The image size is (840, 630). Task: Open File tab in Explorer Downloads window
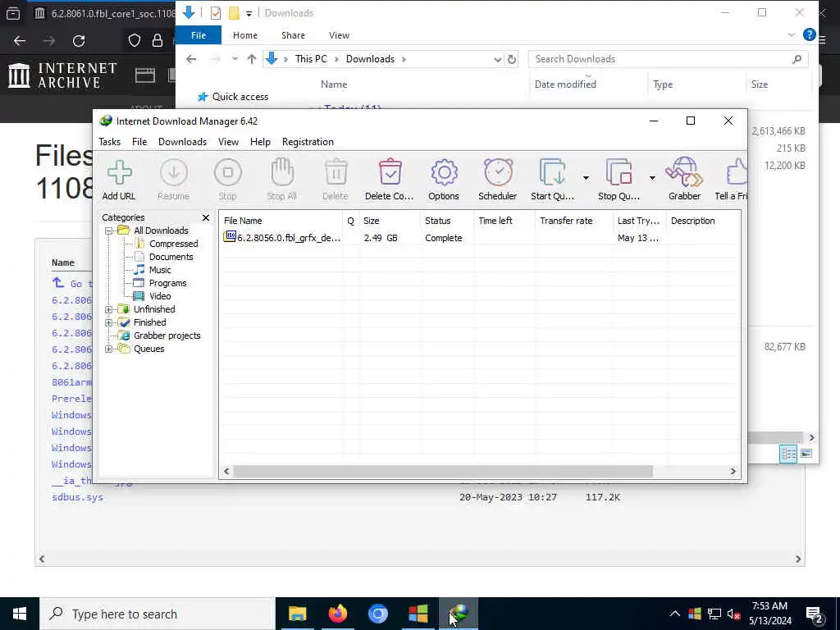coord(199,35)
